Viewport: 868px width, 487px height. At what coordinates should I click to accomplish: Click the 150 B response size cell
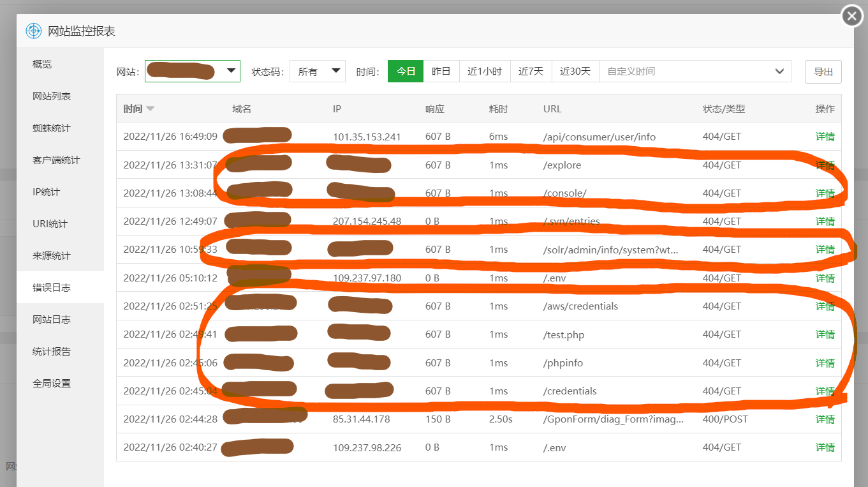pos(438,419)
